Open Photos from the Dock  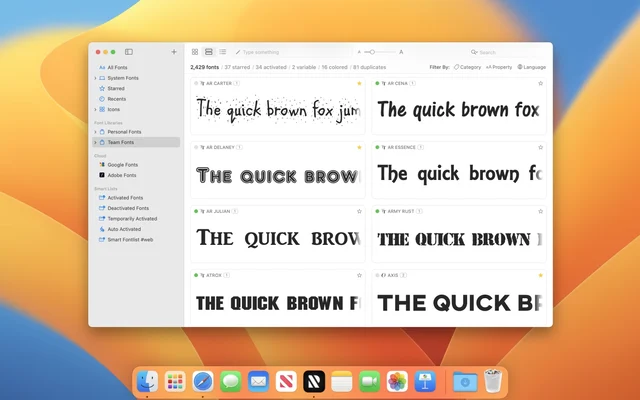(397, 382)
